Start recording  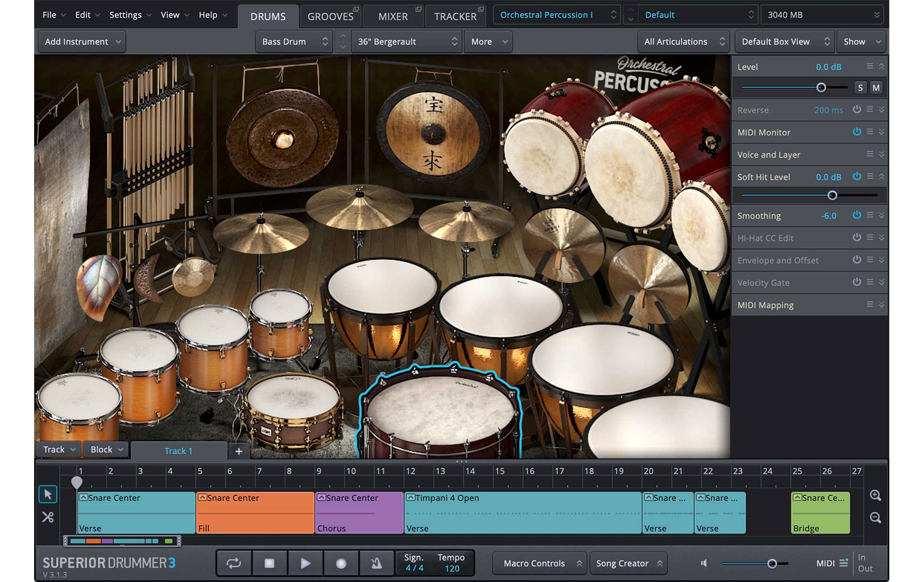pos(341,563)
